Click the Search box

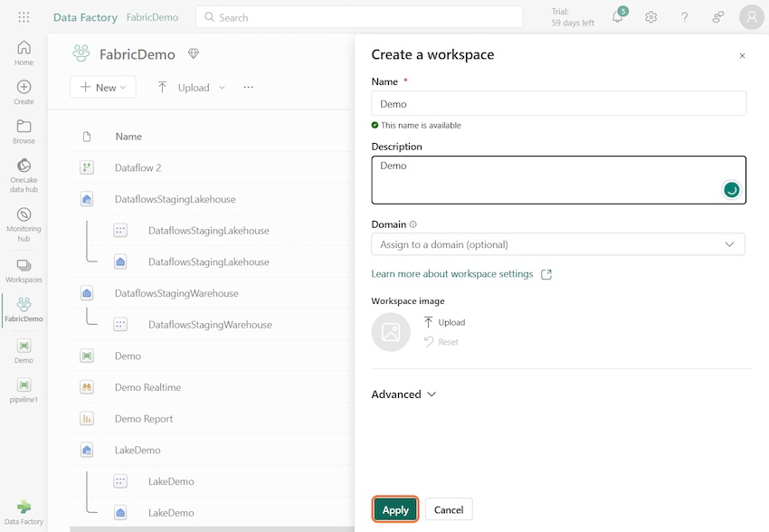point(359,17)
